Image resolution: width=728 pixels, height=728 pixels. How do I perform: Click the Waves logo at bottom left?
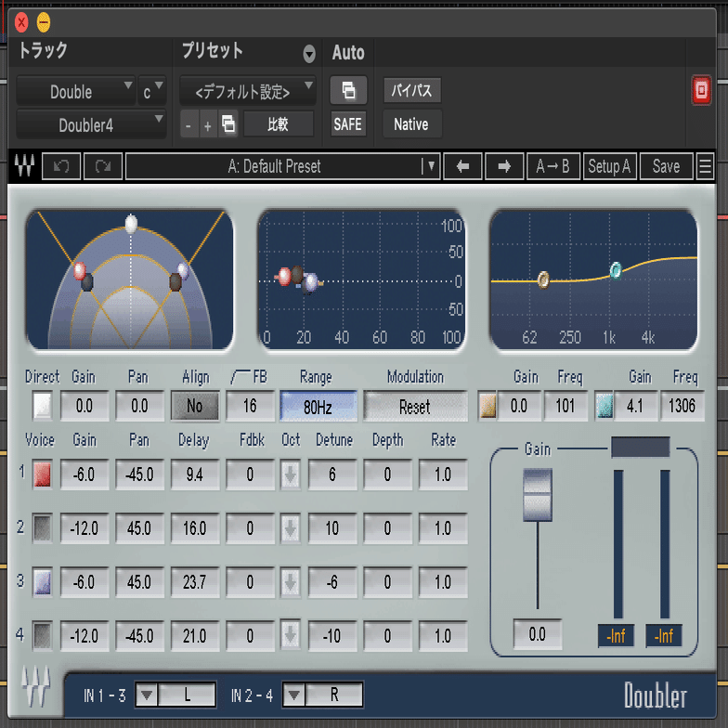pyautogui.click(x=35, y=687)
